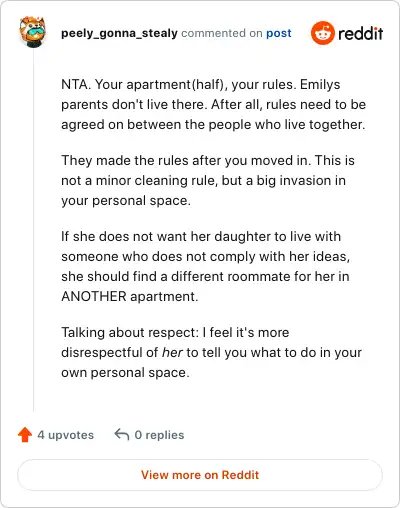400x508 pixels.
Task: Click the peely_gonna_stealy avatar image
Action: coord(32,32)
